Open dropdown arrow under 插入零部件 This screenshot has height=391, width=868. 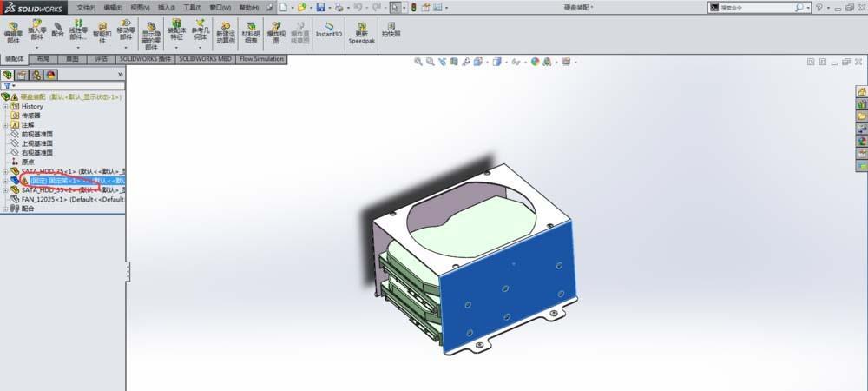pos(37,48)
